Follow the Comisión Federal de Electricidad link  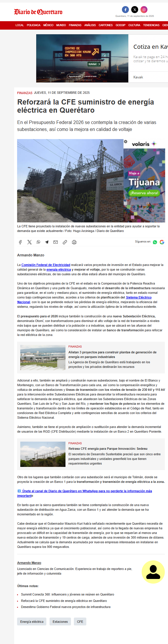46,265
